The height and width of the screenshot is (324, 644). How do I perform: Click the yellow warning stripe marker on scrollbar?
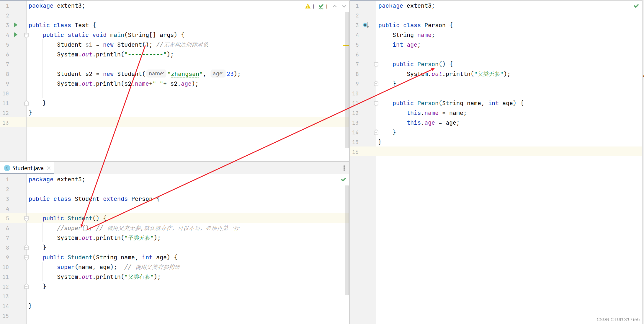pyautogui.click(x=346, y=45)
